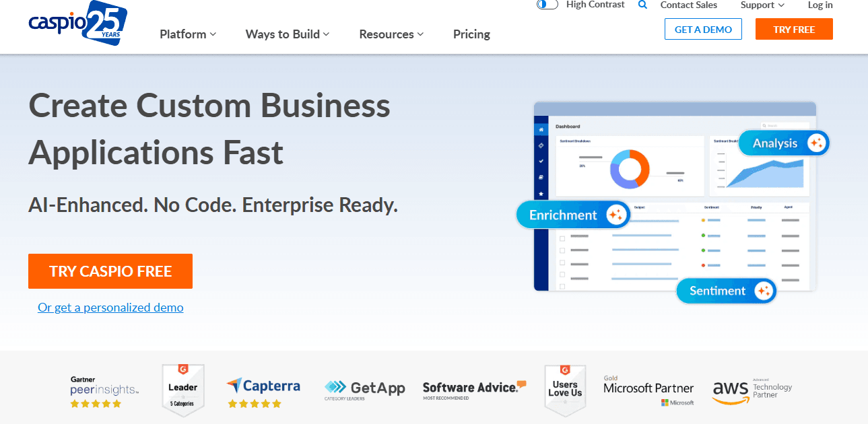Click the Microsoft Partner logo
Image resolution: width=868 pixels, height=424 pixels.
tap(648, 391)
